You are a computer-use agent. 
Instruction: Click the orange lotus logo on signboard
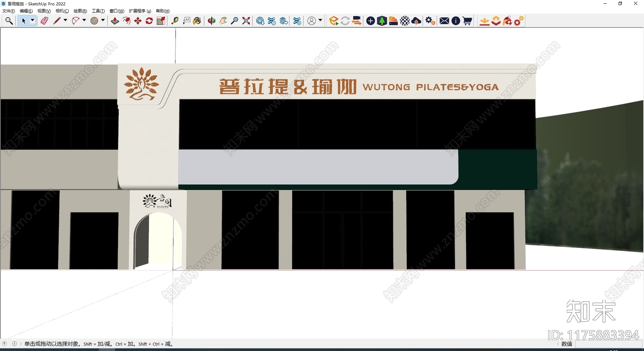[x=141, y=84]
